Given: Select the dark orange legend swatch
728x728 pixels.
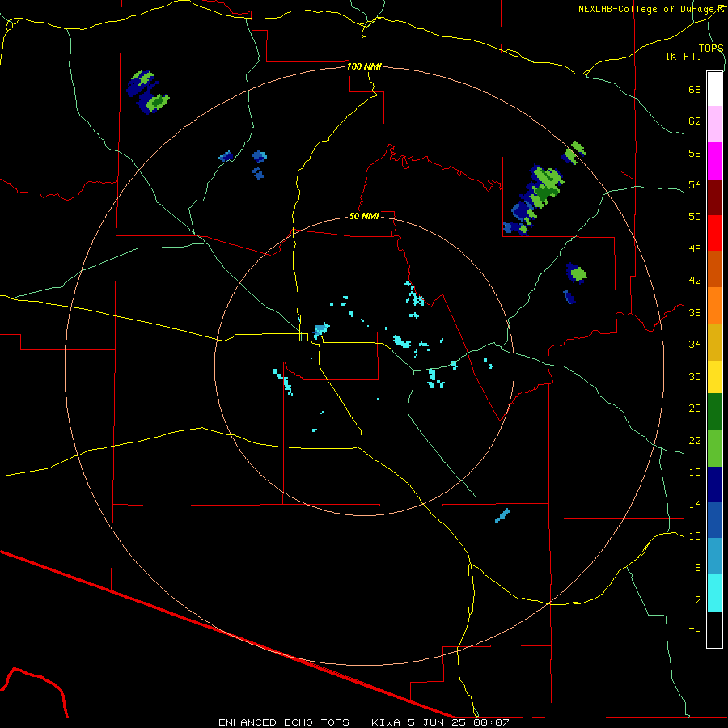Looking at the screenshot, I should pyautogui.click(x=714, y=269).
